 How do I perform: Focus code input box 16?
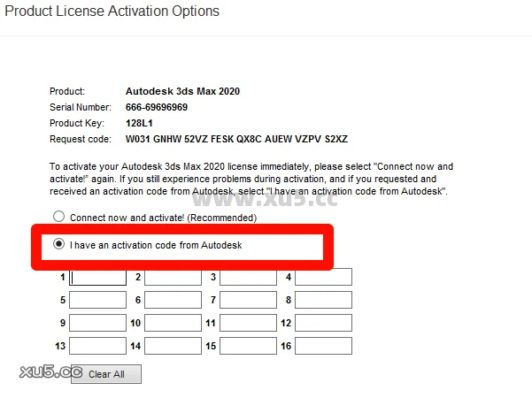point(323,347)
